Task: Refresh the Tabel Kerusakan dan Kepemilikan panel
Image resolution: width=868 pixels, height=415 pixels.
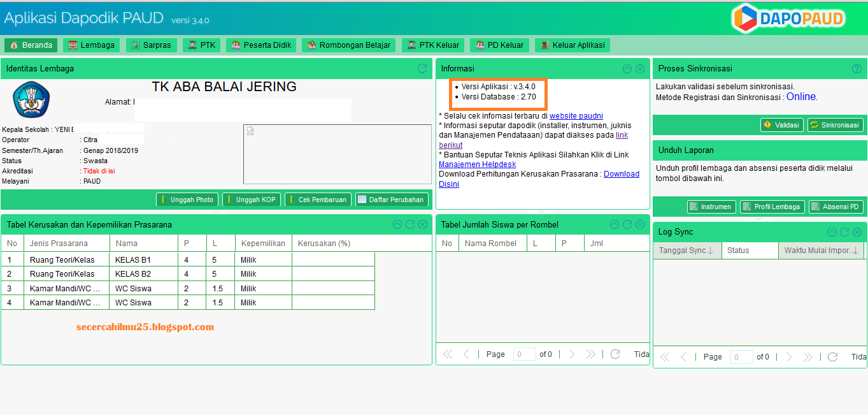Action: point(410,224)
